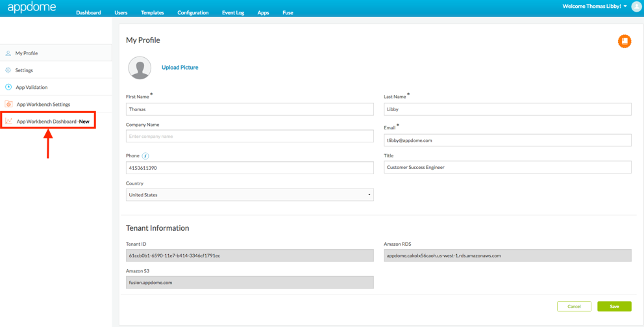Open the Users menu
The image size is (644, 327).
(x=121, y=13)
